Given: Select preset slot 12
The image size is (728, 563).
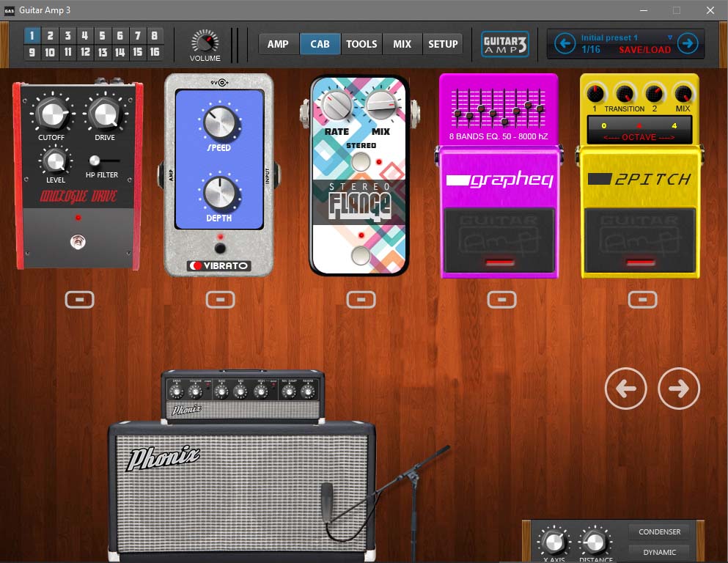Looking at the screenshot, I should pos(85,52).
